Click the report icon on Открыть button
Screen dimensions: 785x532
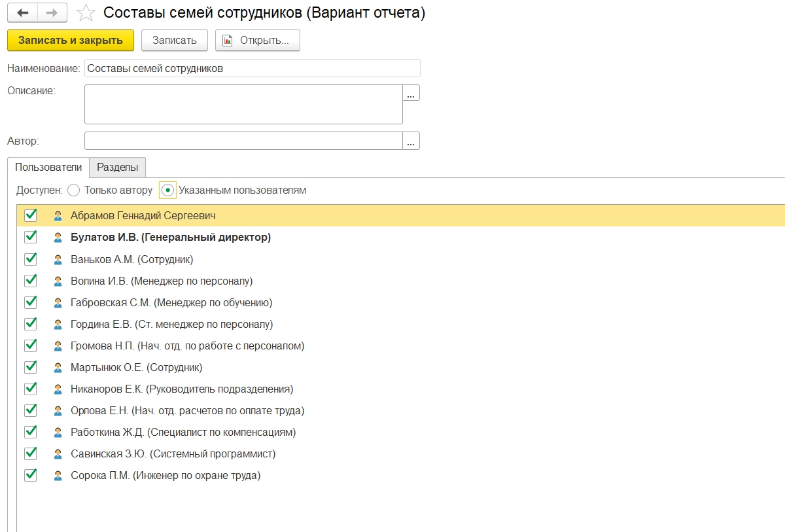pyautogui.click(x=228, y=41)
